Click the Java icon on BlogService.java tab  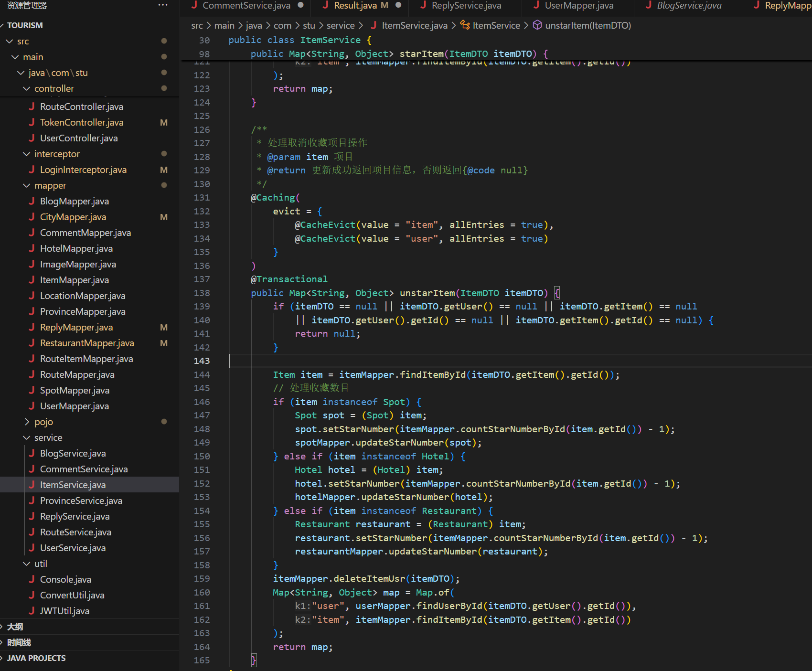pos(649,5)
